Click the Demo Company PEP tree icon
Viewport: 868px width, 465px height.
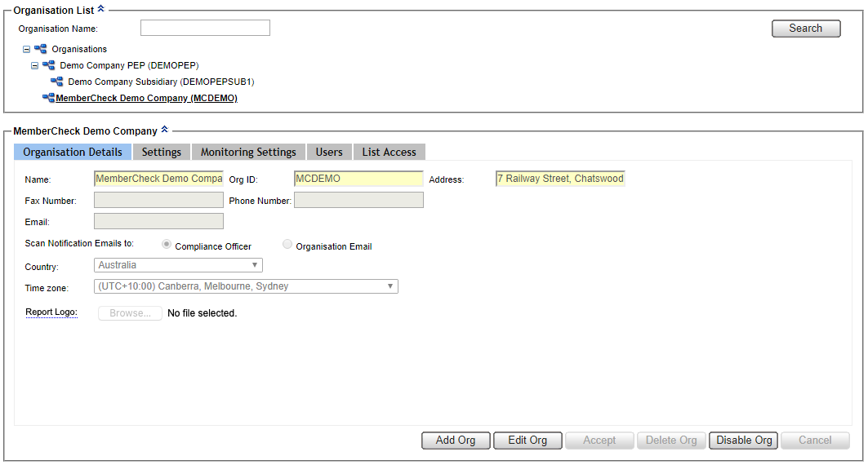tap(49, 65)
